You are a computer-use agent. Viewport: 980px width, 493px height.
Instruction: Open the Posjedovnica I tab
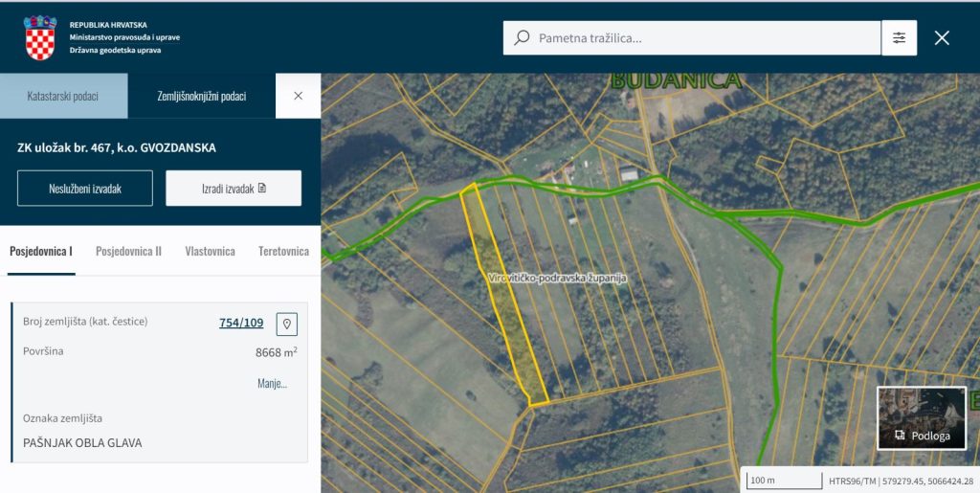(x=41, y=252)
